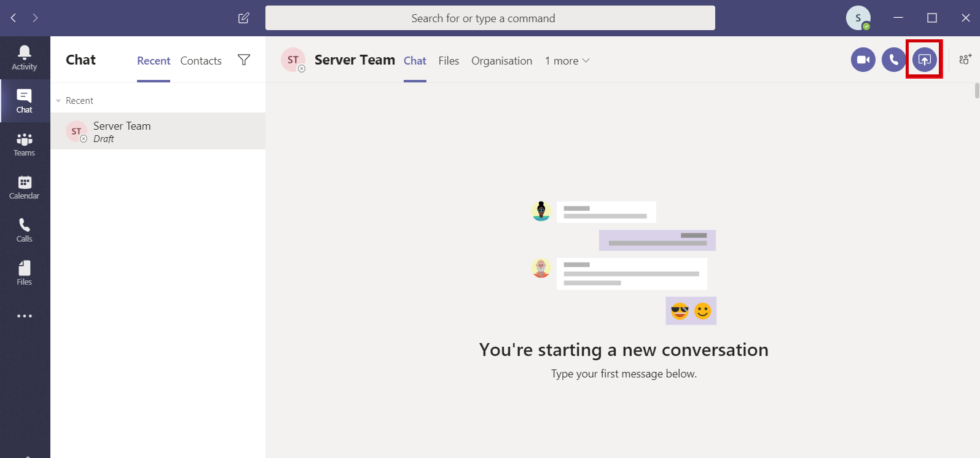Image resolution: width=980 pixels, height=458 pixels.
Task: Open the chat filter
Action: (x=244, y=60)
